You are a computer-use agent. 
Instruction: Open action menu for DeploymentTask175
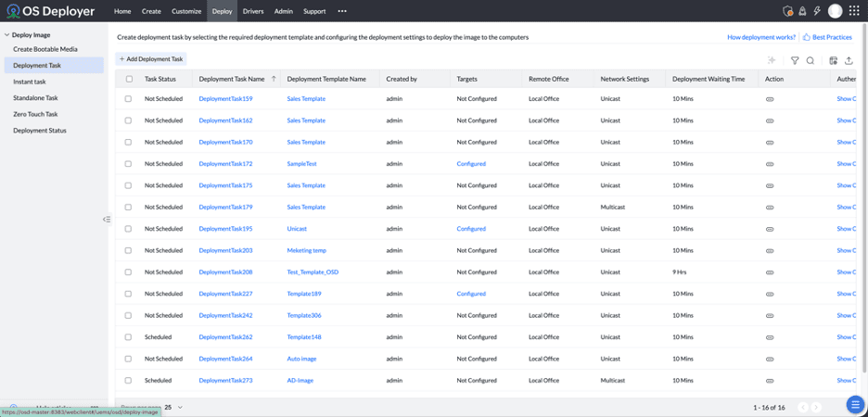(770, 186)
